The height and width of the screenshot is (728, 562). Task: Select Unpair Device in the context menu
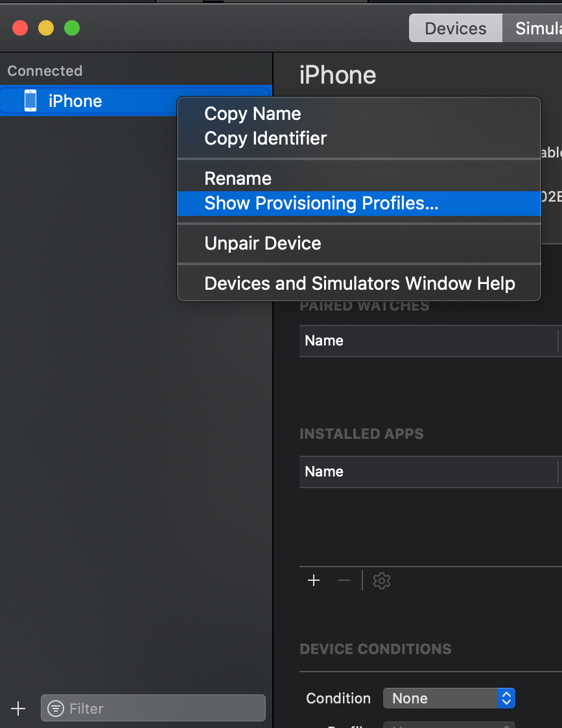[x=263, y=244]
